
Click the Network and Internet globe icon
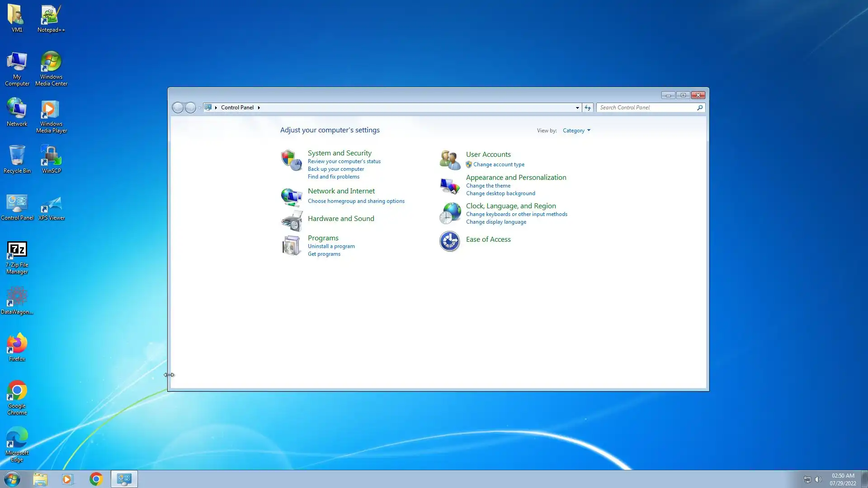point(291,197)
